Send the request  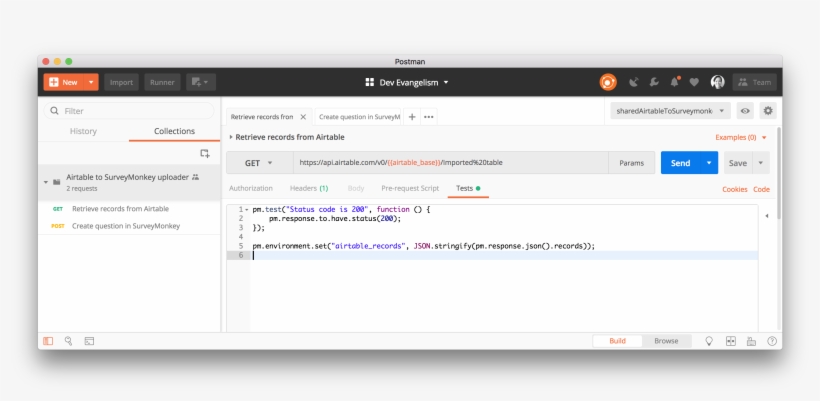680,163
